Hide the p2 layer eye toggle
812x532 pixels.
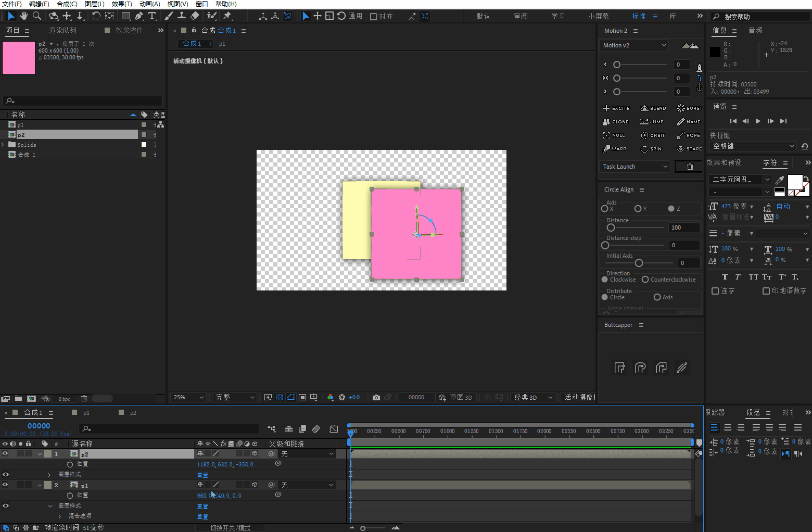pyautogui.click(x=5, y=453)
